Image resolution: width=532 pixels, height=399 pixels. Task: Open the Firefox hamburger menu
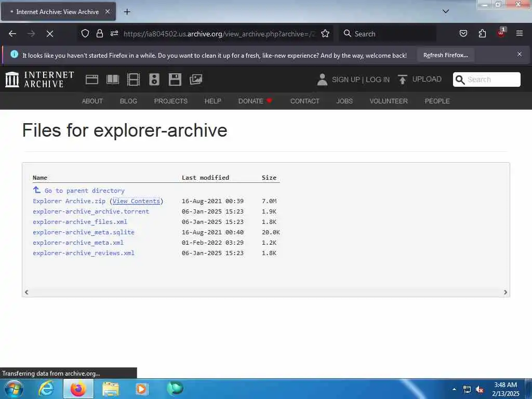click(x=520, y=33)
